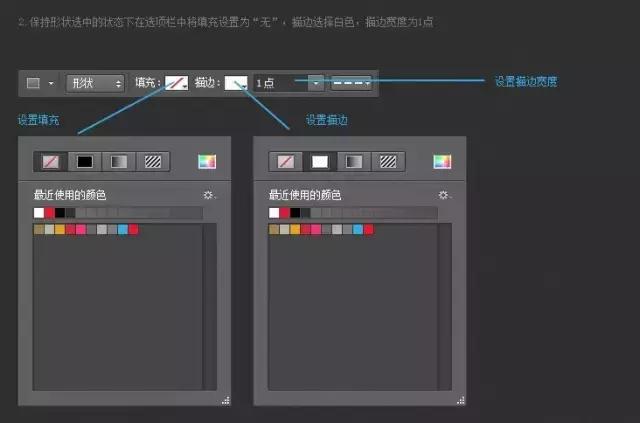Open the 填充 fill swatch in options bar
640x423 pixels.
(176, 83)
